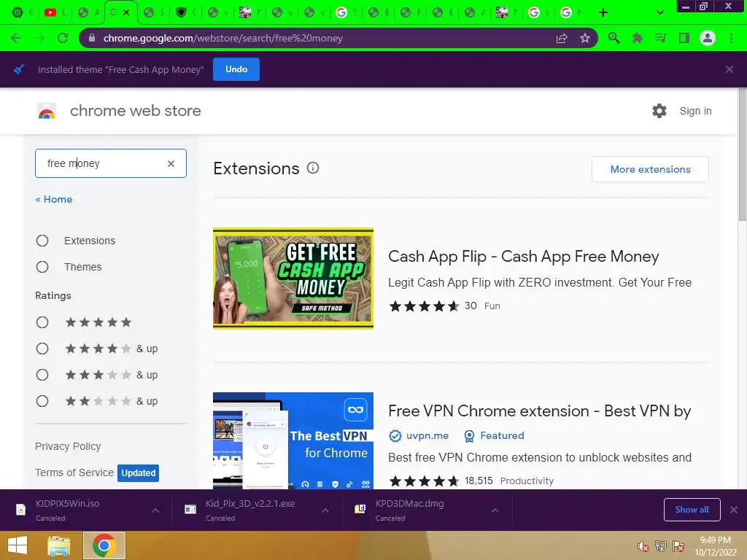The image size is (747, 560).
Task: Click the Extensions heading info icon
Action: [313, 168]
